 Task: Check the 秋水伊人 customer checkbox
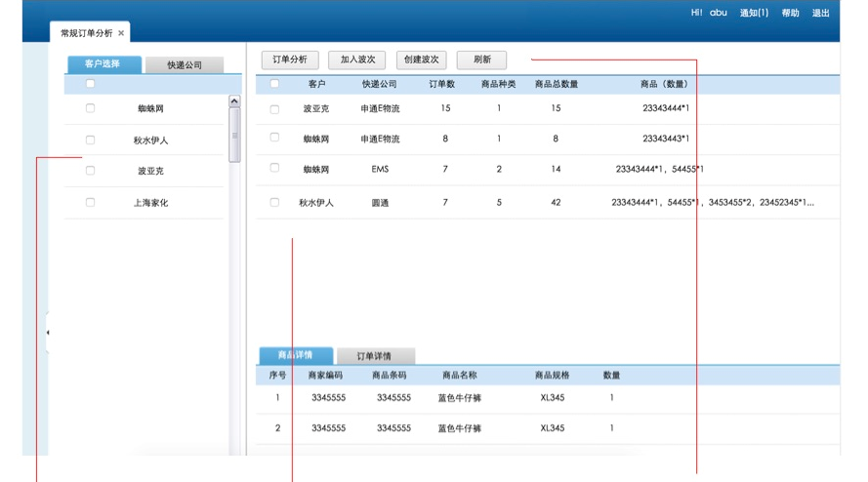pos(90,140)
